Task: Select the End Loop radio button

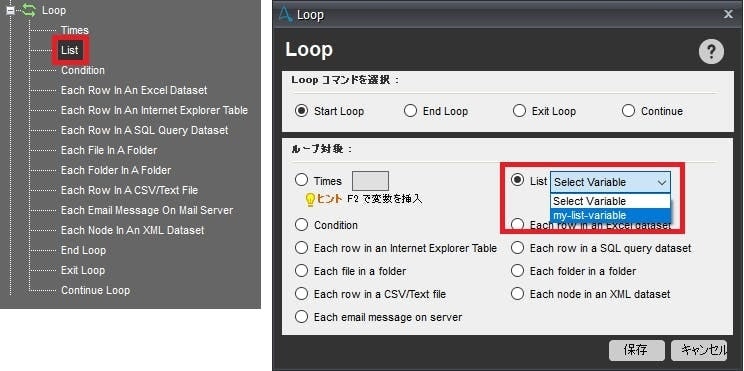Action: [x=410, y=111]
